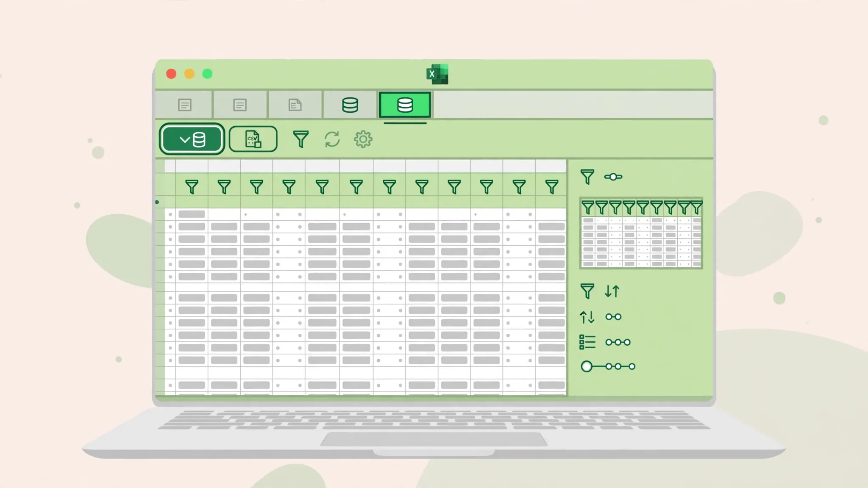Open settings via the gear icon
This screenshot has width=868, height=488.
pos(363,139)
